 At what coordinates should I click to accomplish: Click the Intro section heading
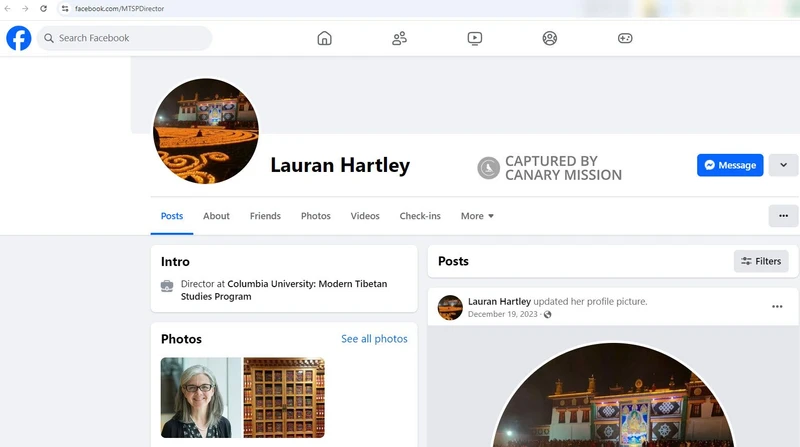tap(175, 262)
